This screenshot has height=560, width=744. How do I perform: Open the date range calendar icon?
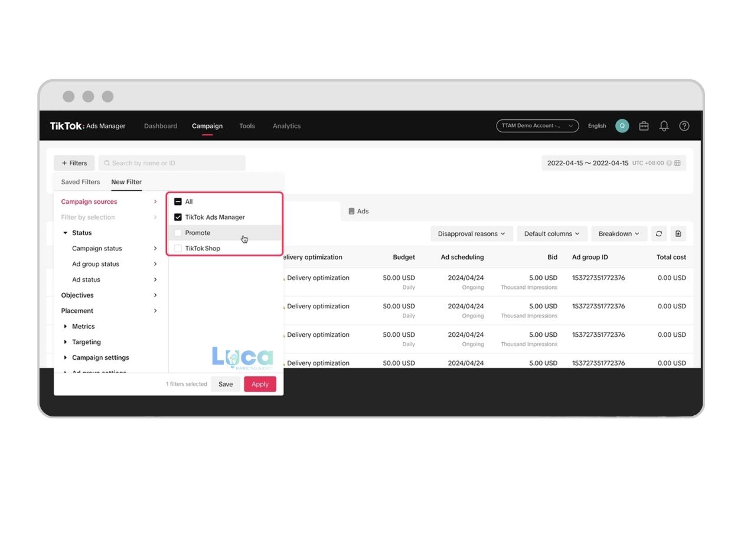(x=677, y=163)
